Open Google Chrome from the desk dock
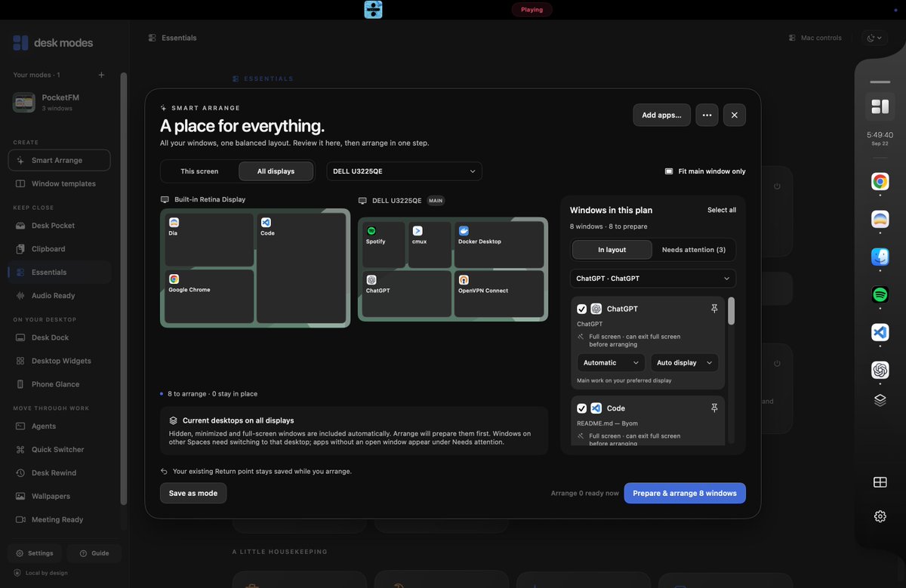This screenshot has width=906, height=588. 880,181
